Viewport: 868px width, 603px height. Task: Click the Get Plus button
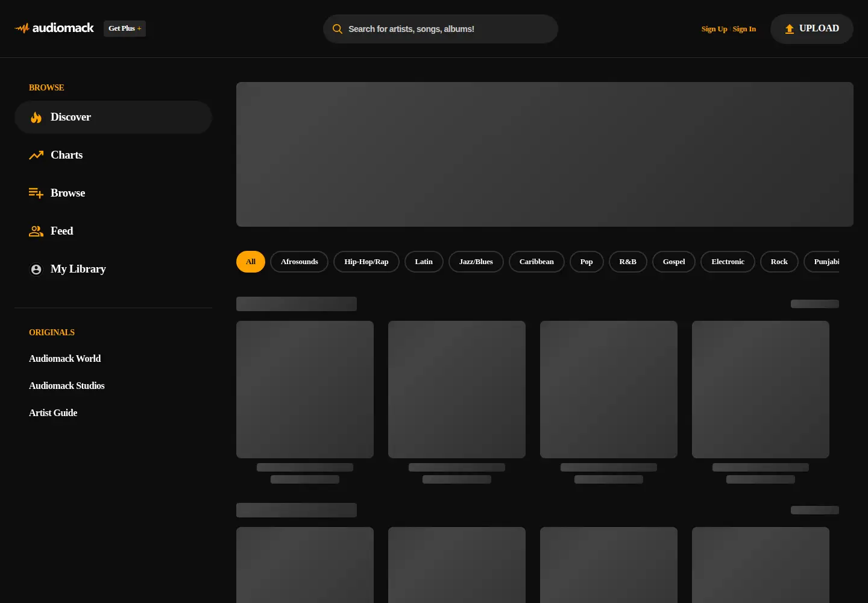125,28
